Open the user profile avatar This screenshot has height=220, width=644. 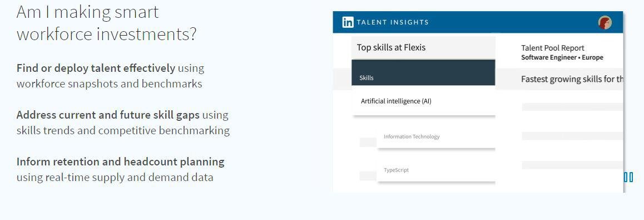point(605,23)
